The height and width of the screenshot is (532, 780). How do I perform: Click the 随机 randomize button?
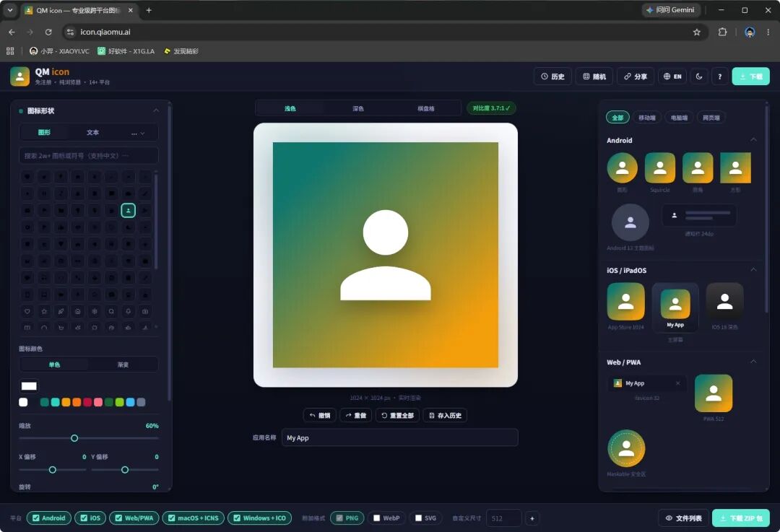point(594,77)
